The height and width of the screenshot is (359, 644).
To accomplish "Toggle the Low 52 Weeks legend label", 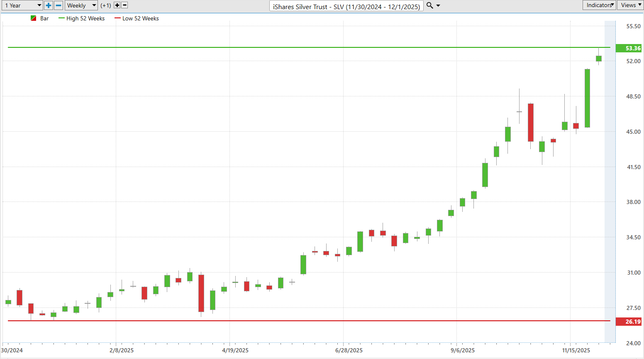I will [x=141, y=18].
